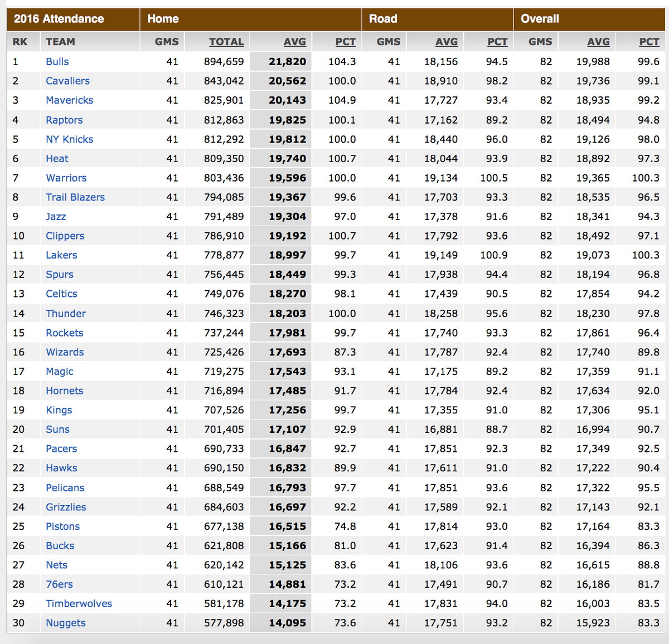669x644 pixels.
Task: Open the Lakers team link
Action: pos(61,255)
